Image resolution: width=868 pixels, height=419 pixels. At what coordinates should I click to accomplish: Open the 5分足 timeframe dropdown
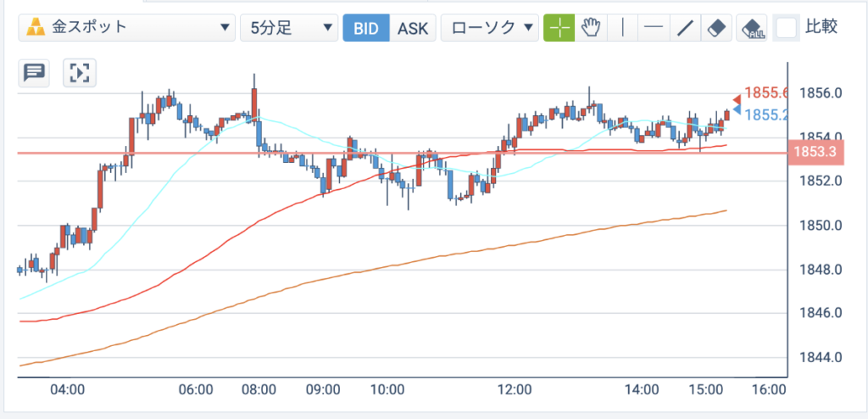pos(289,28)
